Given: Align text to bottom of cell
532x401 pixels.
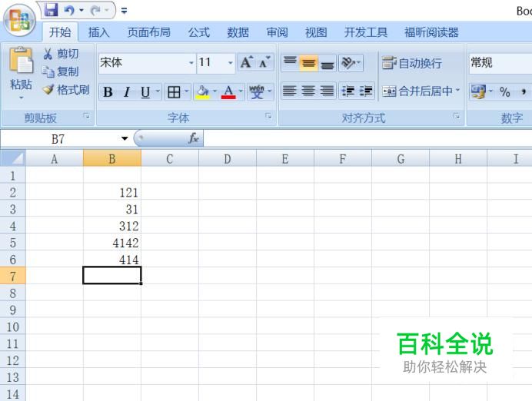Looking at the screenshot, I should pyautogui.click(x=327, y=63).
